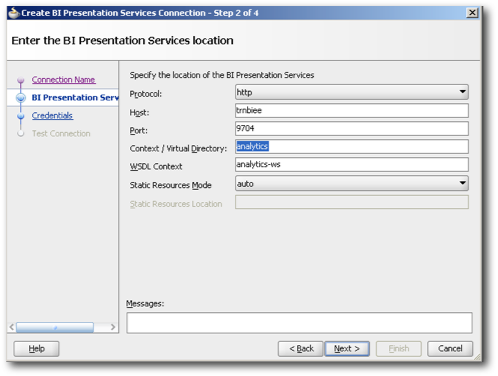
Task: Click the horizontal scrollbar thumb in steps pane
Action: coord(55,327)
